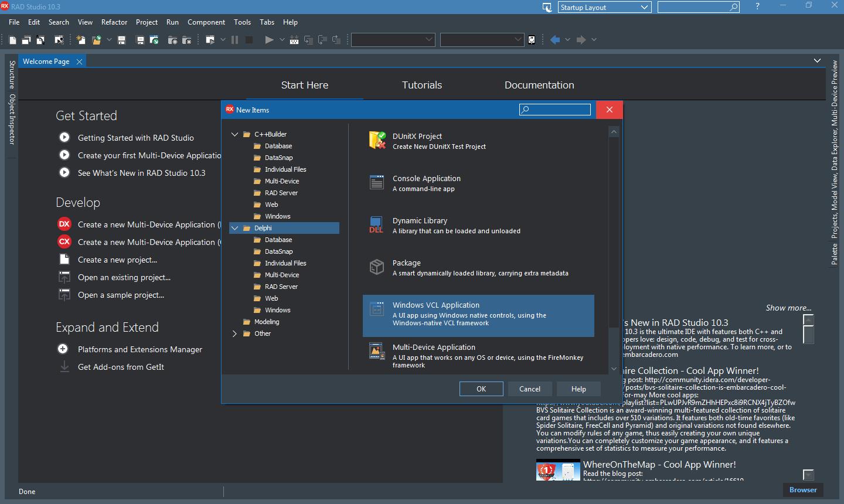Open the dropdown arrow next to the Run icon
The height and width of the screenshot is (504, 844).
(223, 40)
